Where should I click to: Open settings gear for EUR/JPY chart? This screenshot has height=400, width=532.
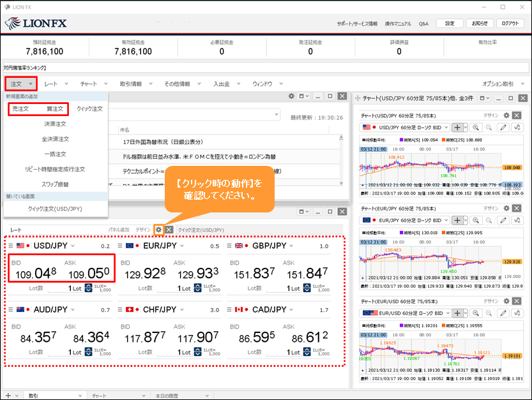tap(506, 208)
